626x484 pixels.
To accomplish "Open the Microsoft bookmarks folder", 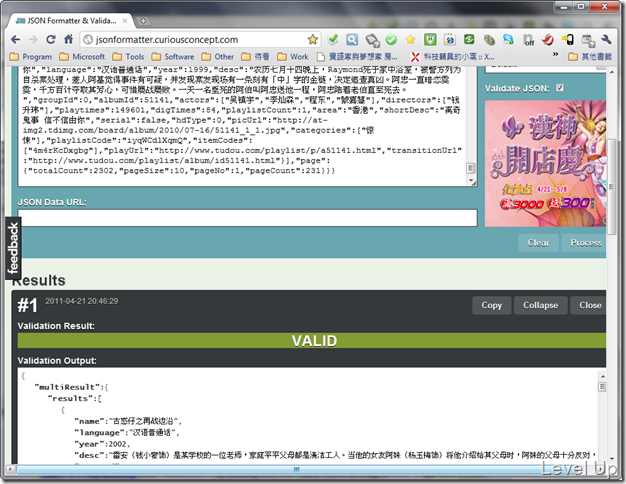I will [x=82, y=57].
